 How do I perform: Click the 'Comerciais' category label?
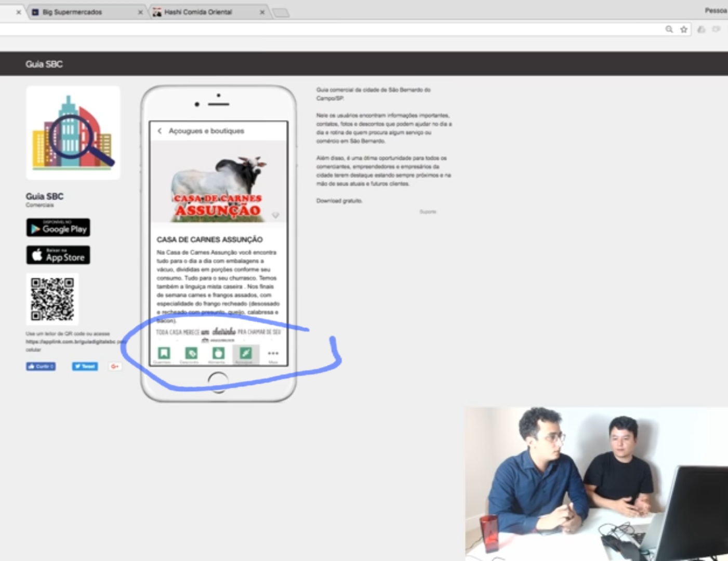click(x=39, y=205)
